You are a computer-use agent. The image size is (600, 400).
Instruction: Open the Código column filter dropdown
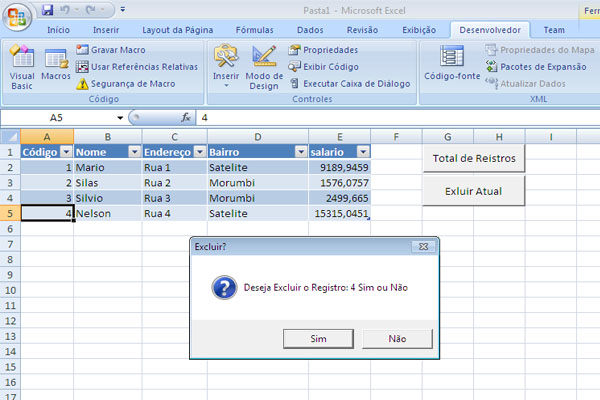click(66, 152)
